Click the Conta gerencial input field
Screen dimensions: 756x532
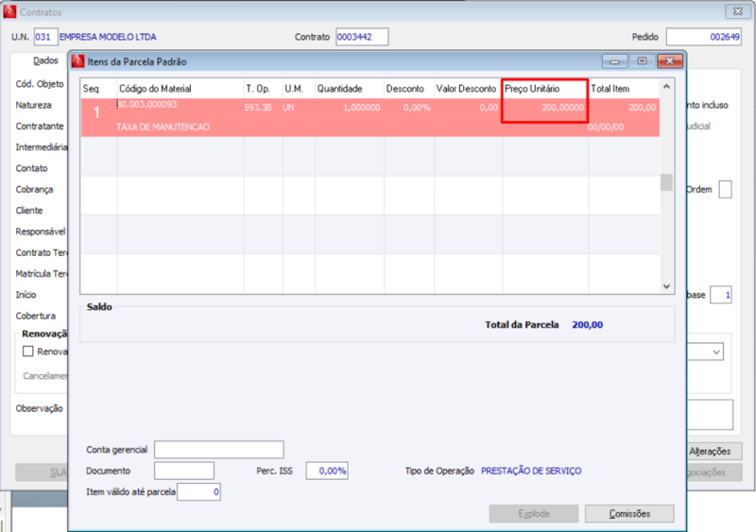(219, 450)
